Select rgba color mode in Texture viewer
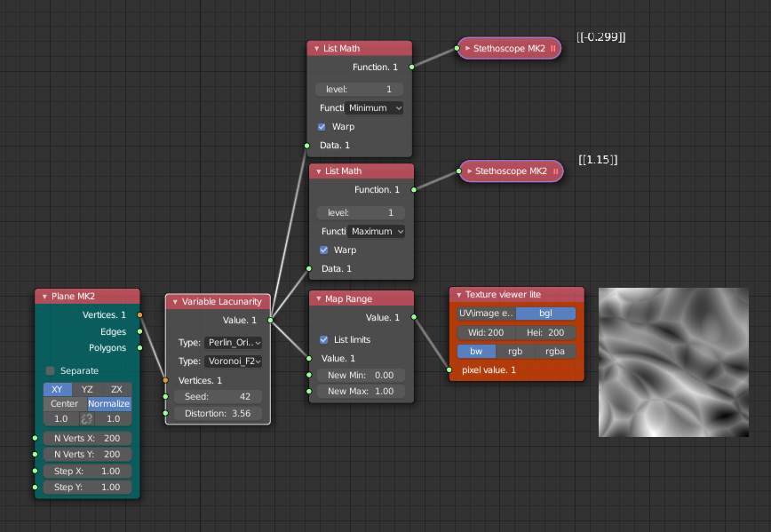 click(555, 352)
